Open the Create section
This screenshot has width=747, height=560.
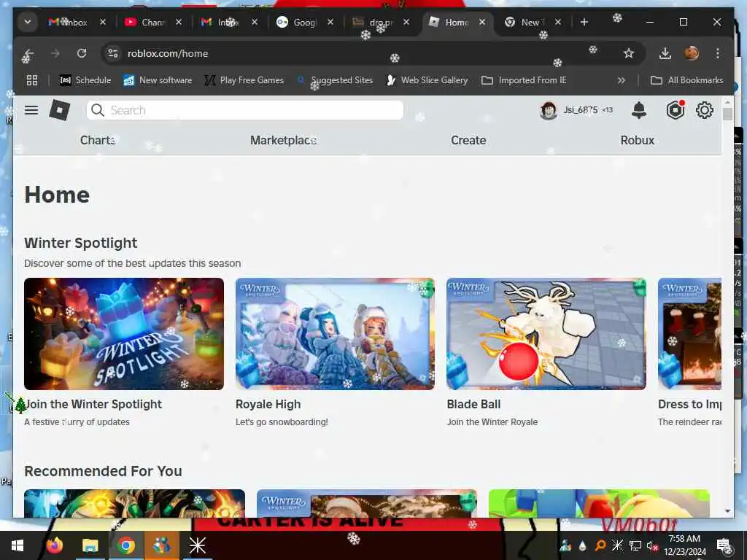[468, 141]
